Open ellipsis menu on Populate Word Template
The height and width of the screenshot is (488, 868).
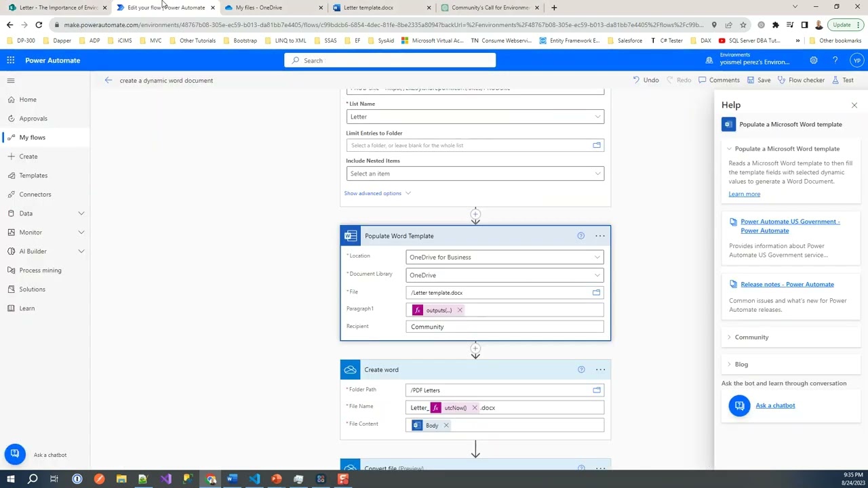tap(600, 236)
